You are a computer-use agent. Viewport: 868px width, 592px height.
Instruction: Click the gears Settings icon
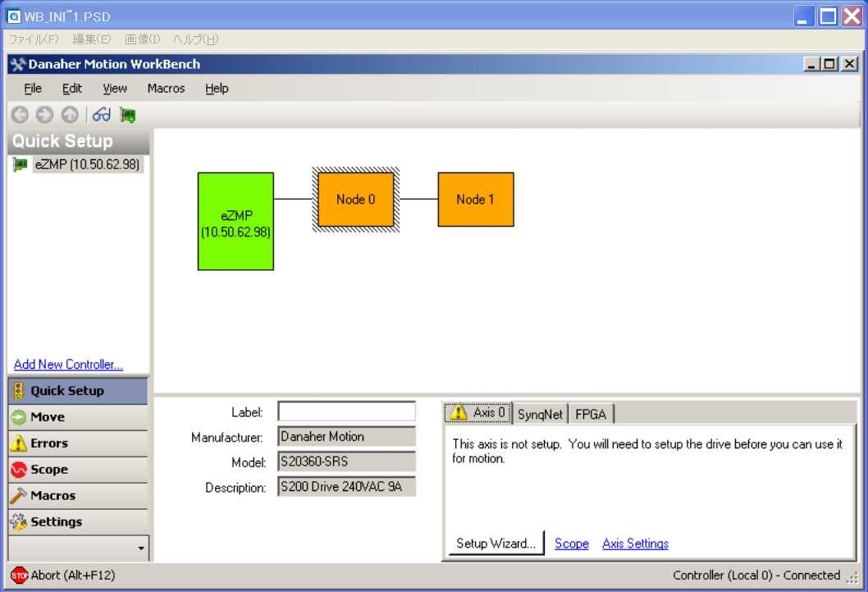pos(18,521)
